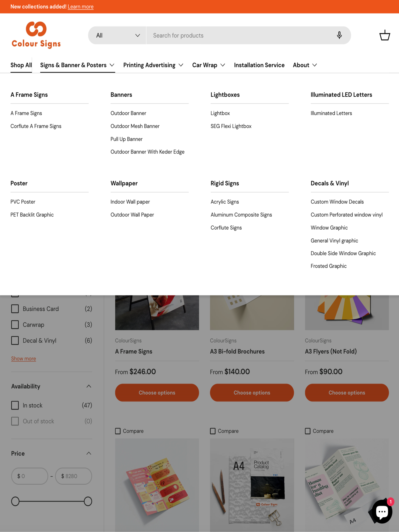This screenshot has height=532, width=399.
Task: Click the Car Wrap chevron arrow
Action: tap(223, 65)
